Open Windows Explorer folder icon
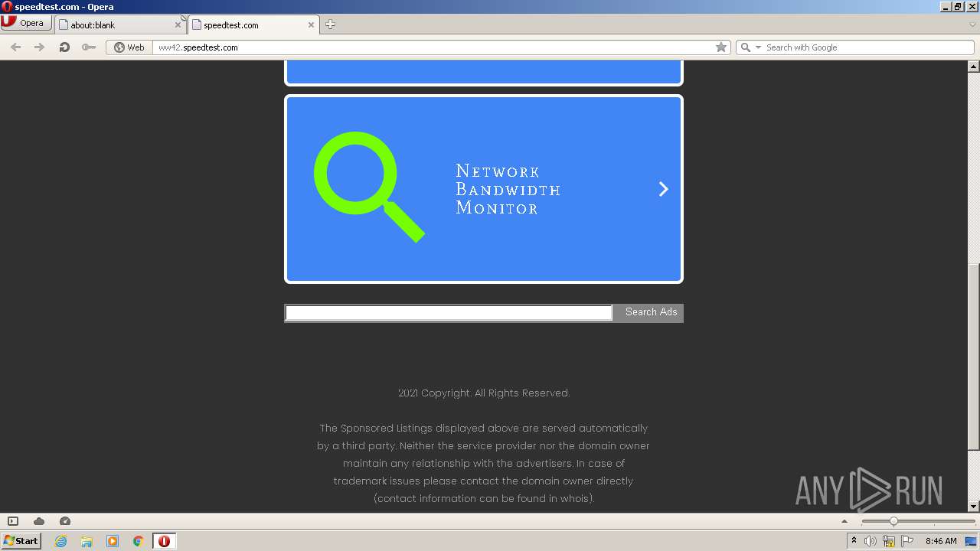 [87, 541]
